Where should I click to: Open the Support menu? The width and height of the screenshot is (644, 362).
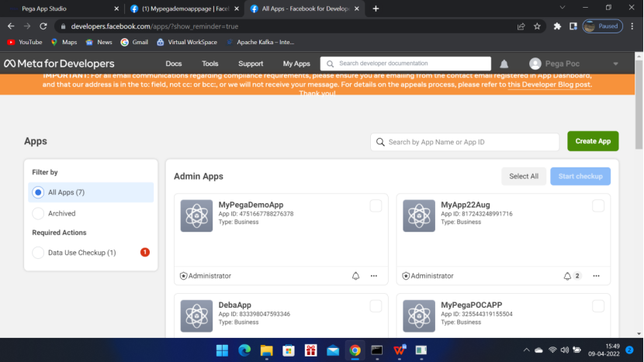click(x=251, y=64)
